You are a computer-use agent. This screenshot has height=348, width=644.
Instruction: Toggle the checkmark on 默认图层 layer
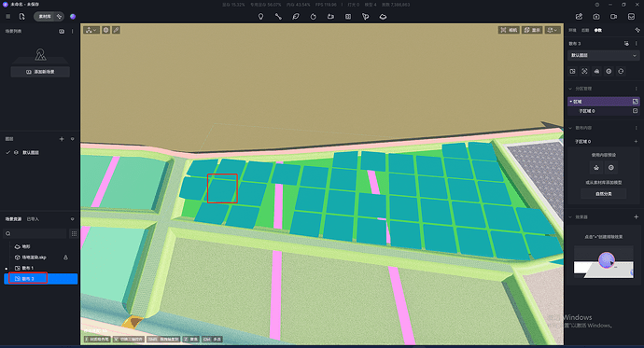pyautogui.click(x=7, y=152)
